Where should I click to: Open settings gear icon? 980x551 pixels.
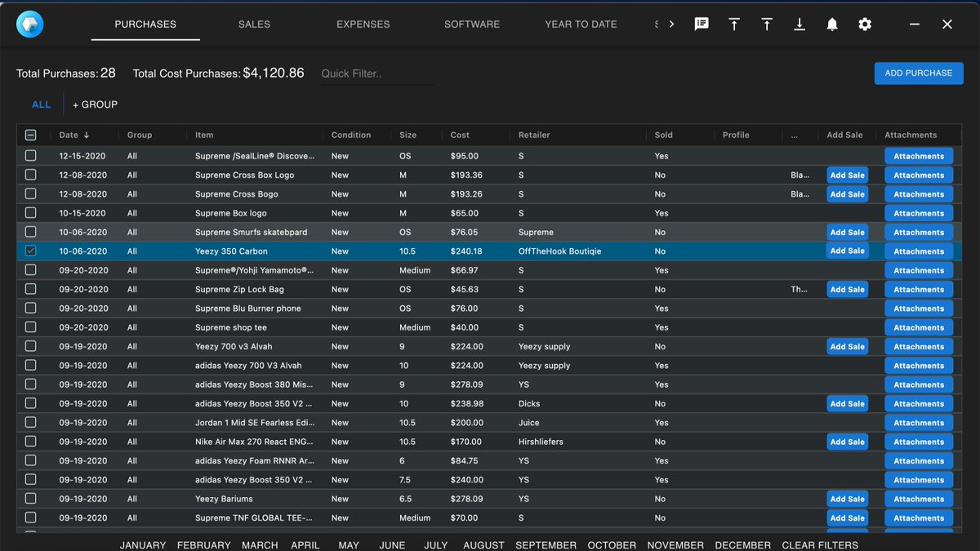[x=865, y=24]
